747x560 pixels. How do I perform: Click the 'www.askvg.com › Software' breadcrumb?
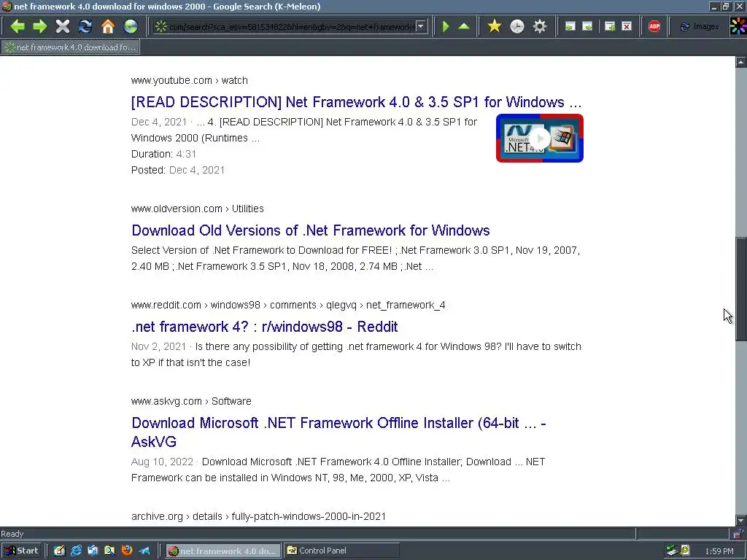tap(191, 401)
